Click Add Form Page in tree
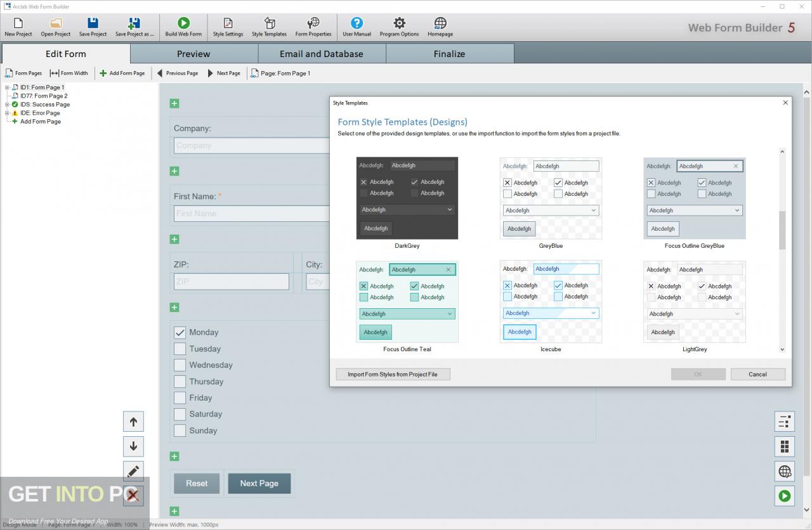The height and width of the screenshot is (530, 812). tap(41, 121)
